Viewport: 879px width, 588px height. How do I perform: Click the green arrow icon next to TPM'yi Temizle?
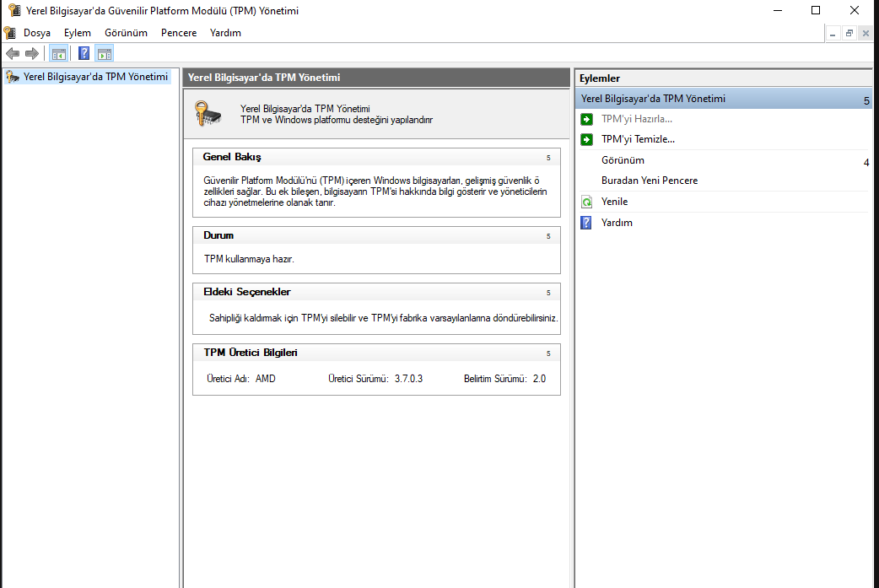586,139
